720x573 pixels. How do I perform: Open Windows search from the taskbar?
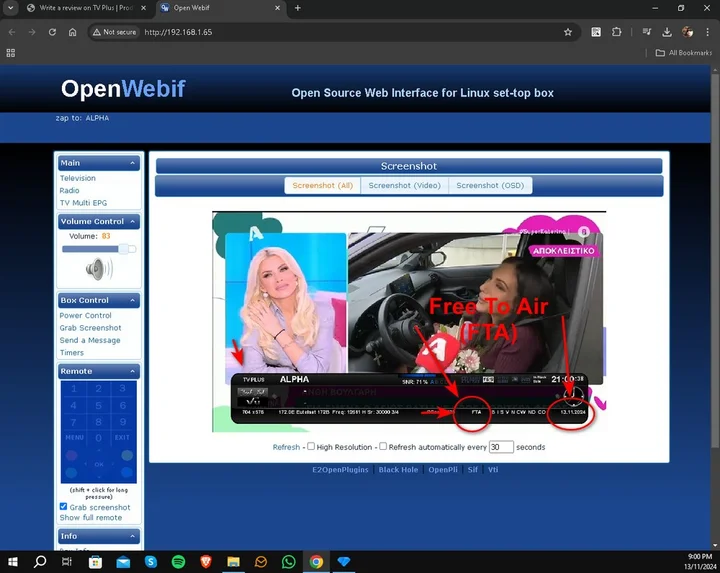40,562
